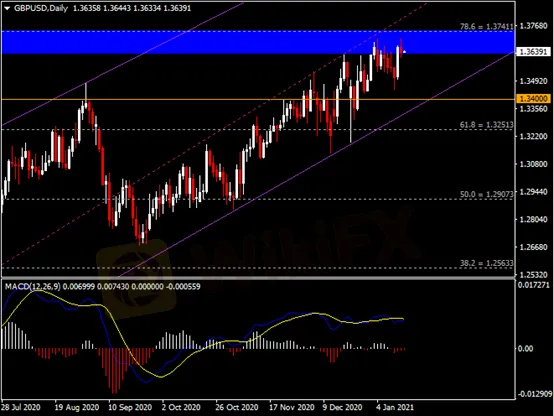
Task: Click the MACD zero level label 0.00
Action: [x=526, y=349]
